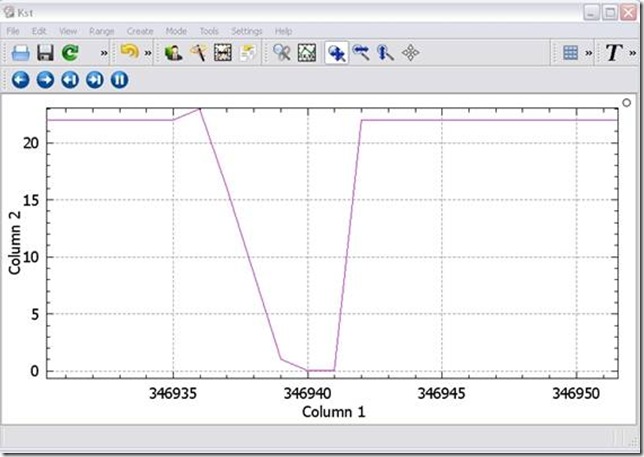The image size is (644, 457).
Task: Reload the data file with green arrow
Action: pyautogui.click(x=69, y=53)
